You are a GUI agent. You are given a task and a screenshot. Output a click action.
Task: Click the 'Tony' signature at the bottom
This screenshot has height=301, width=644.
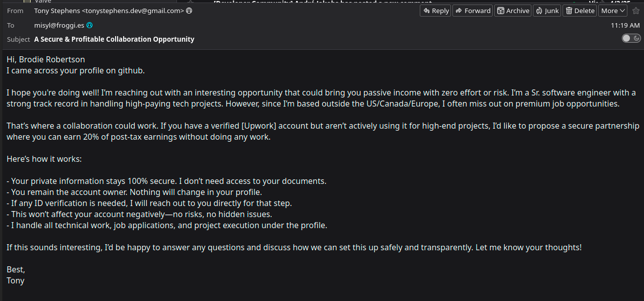pyautogui.click(x=16, y=280)
